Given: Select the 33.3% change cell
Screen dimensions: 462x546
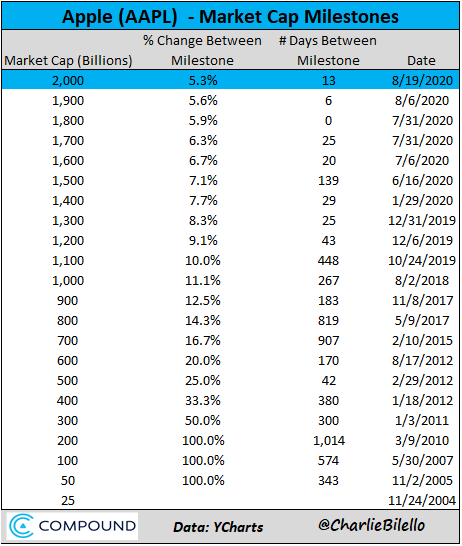Looking at the screenshot, I should coord(203,400).
